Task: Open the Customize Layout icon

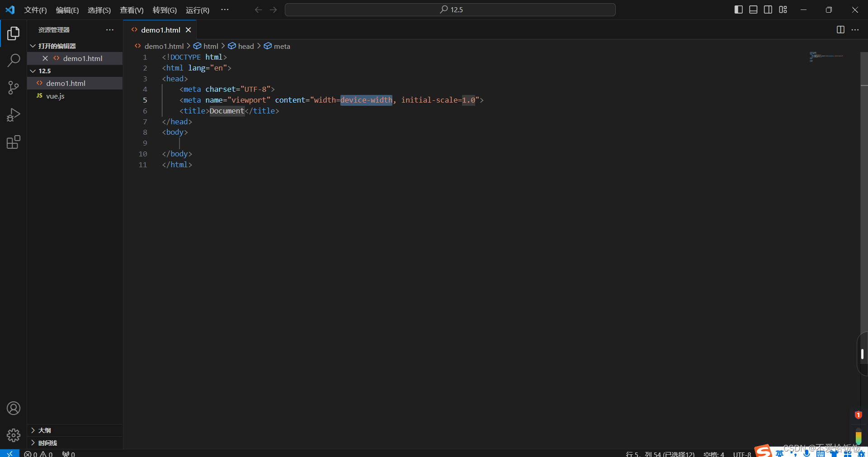Action: [x=783, y=9]
